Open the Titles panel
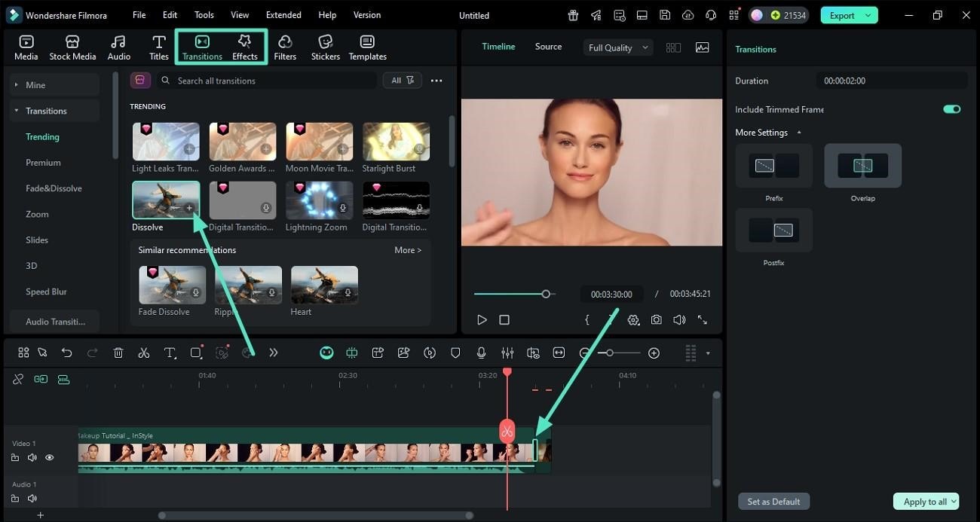 coord(158,45)
